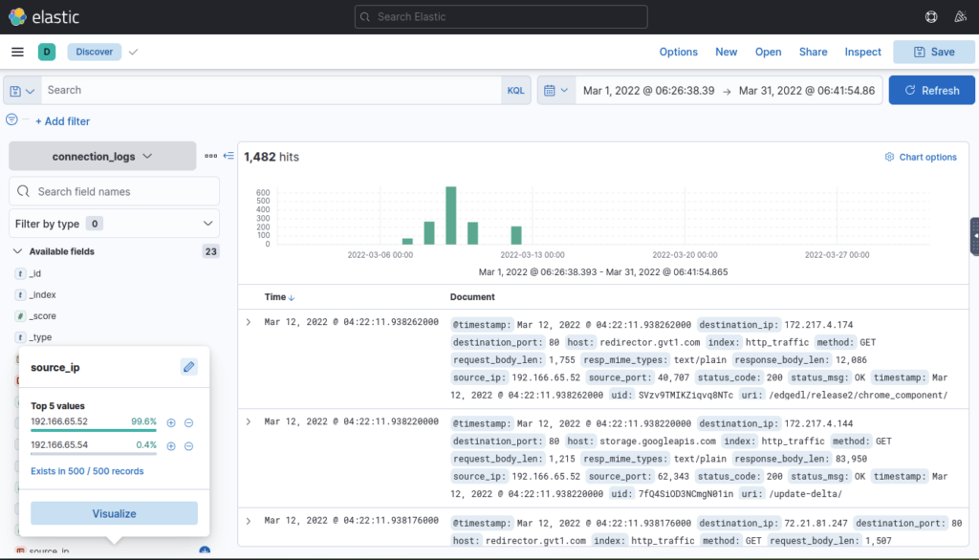The width and height of the screenshot is (979, 560).
Task: Collapse the field sidebar arrow icon
Action: [x=228, y=156]
